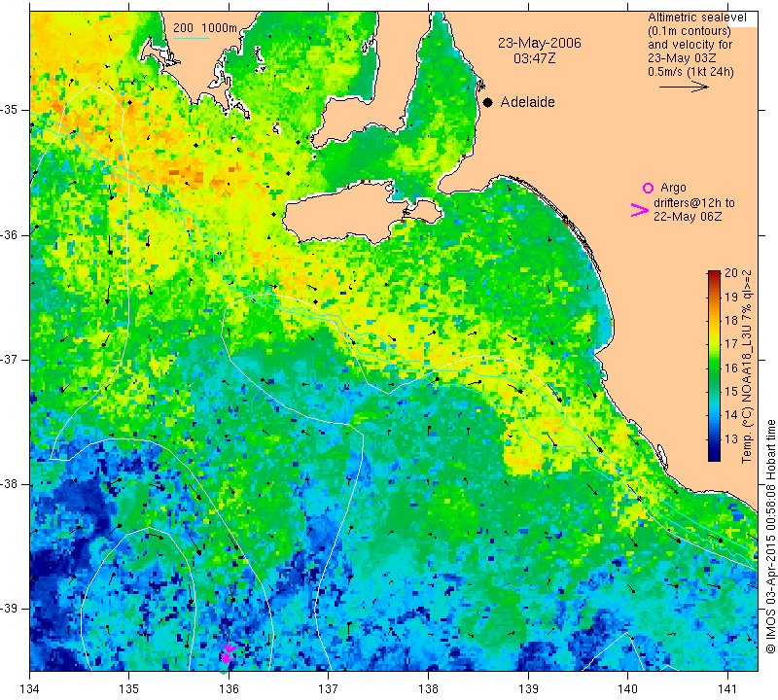The image size is (778, 700).
Task: Click the '23-May 03Z' text
Action: click(x=682, y=58)
